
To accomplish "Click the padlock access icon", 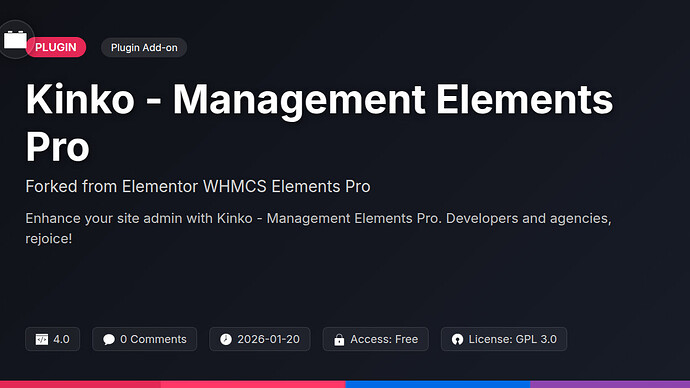I will click(x=339, y=340).
